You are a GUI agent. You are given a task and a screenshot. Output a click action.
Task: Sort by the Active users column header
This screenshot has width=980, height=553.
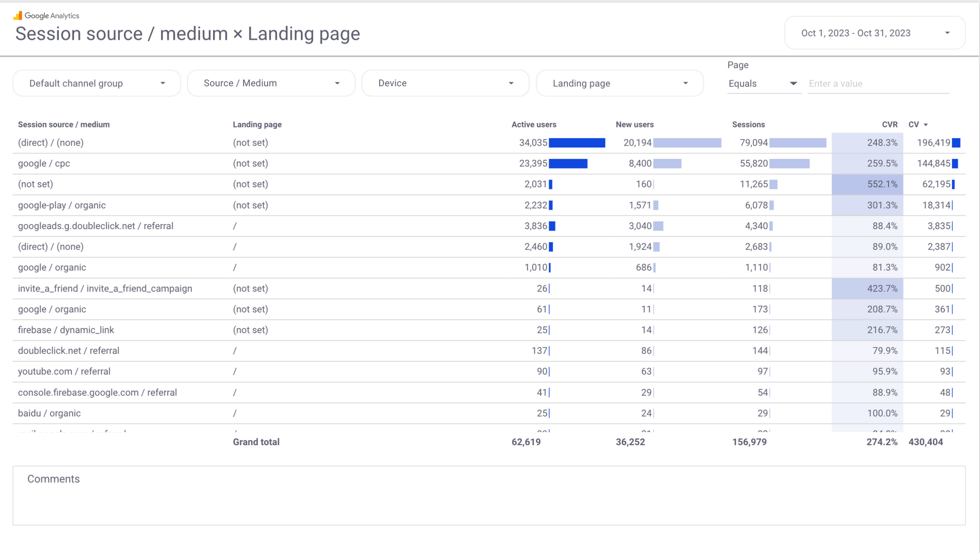click(x=533, y=125)
